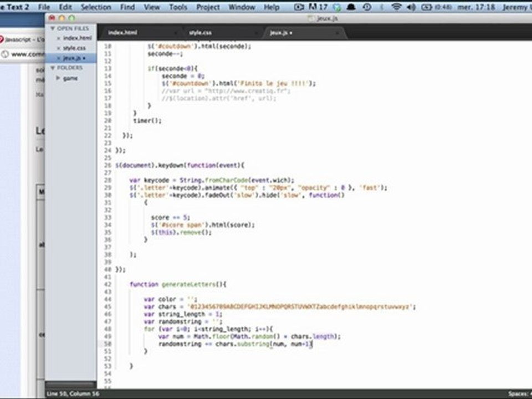Select index.html in the open files list

(78, 38)
